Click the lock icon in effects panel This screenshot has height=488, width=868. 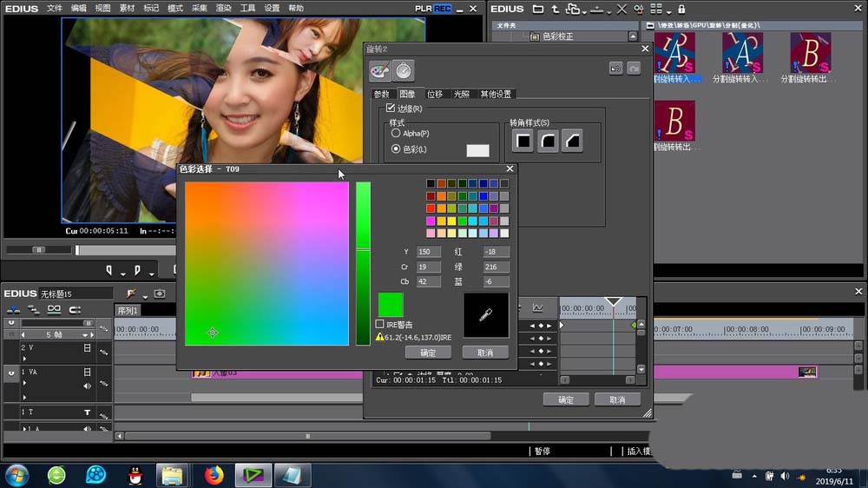pyautogui.click(x=681, y=9)
